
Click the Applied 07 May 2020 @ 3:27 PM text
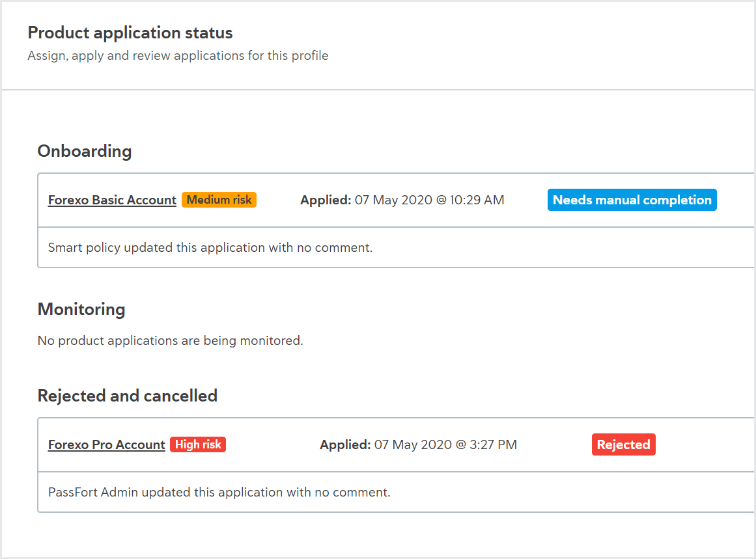pyautogui.click(x=419, y=444)
